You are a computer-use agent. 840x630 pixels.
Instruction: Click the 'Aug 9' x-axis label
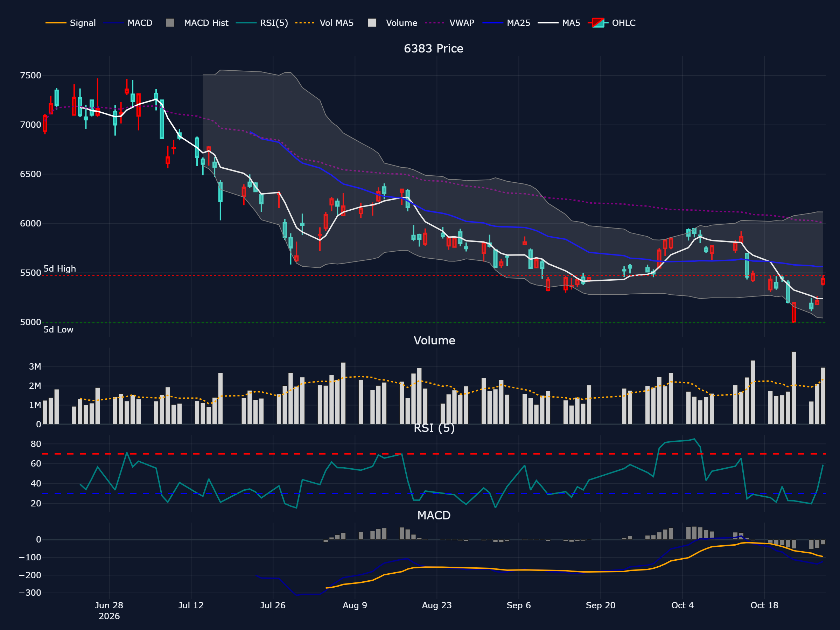(355, 605)
